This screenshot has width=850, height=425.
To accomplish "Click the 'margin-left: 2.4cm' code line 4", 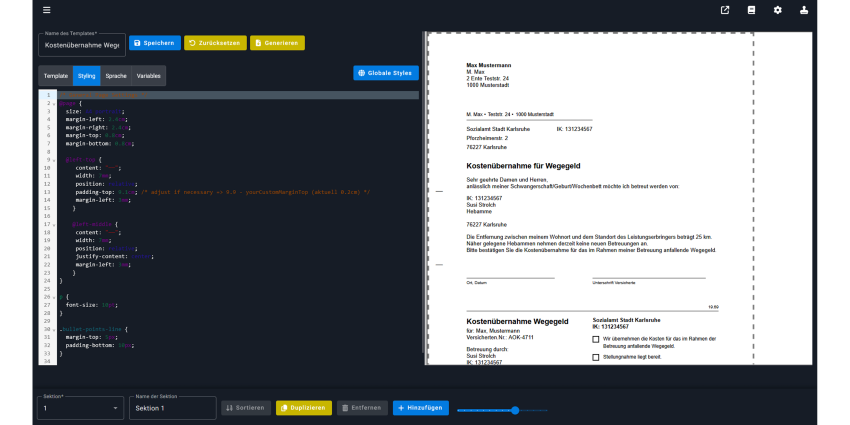I will click(97, 119).
